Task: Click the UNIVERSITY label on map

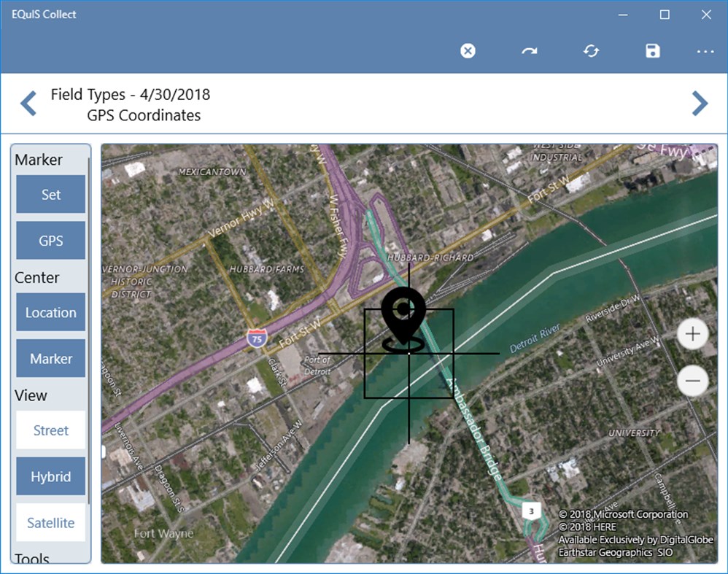Action: pos(634,433)
